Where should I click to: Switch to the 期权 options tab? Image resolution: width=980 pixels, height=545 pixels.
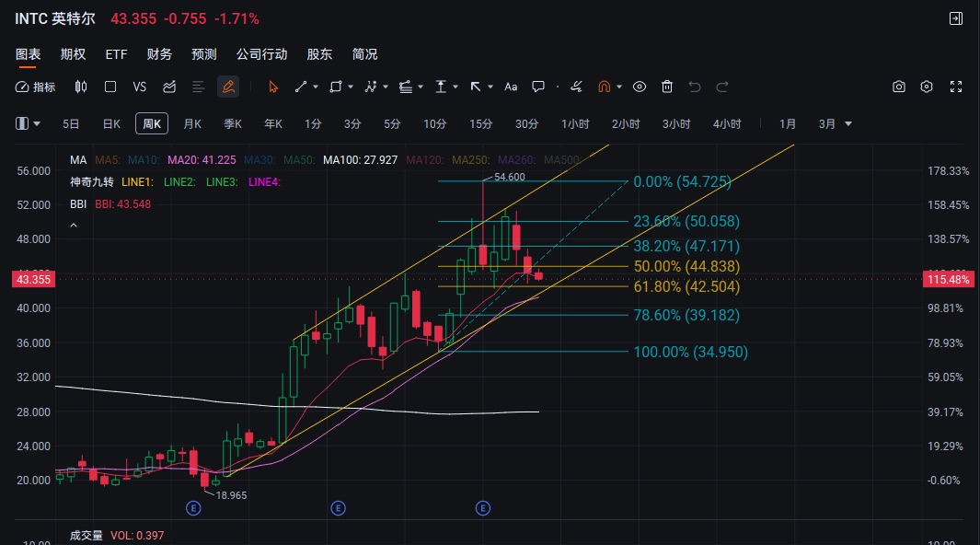73,54
